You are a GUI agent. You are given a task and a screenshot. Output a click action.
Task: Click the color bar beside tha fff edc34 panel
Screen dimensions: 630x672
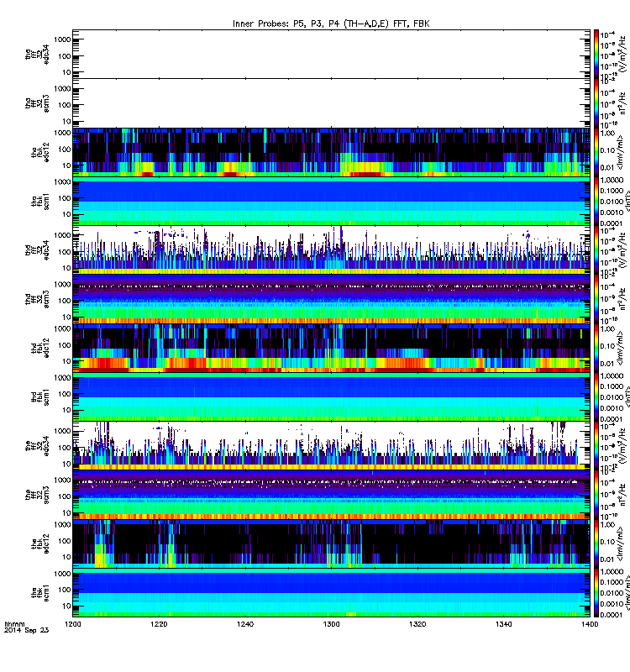(x=596, y=54)
